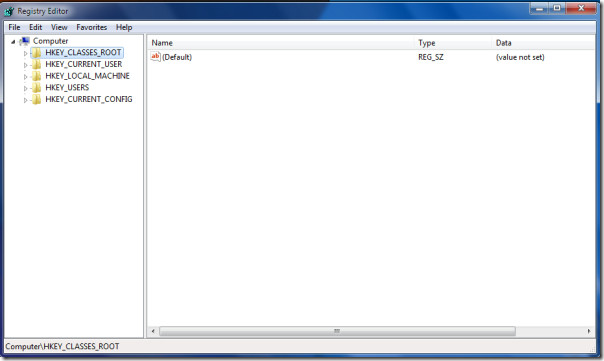Select the (Default) value name
This screenshot has width=604, height=361.
tap(177, 57)
